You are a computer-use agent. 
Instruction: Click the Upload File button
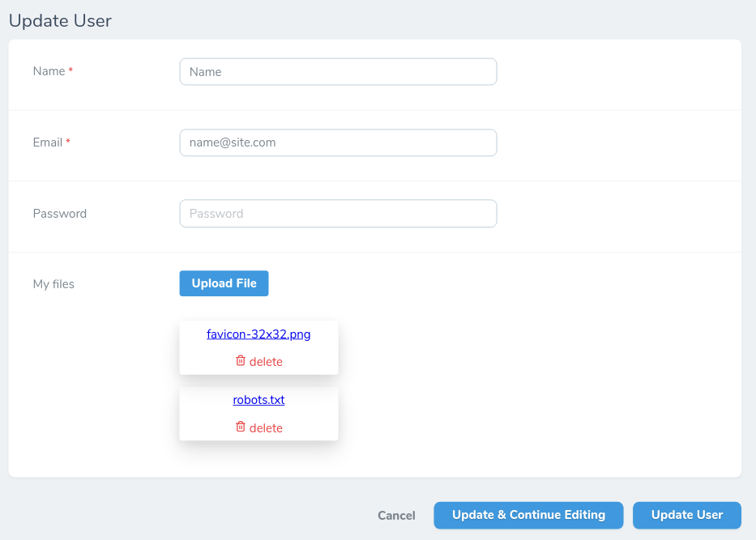224,283
